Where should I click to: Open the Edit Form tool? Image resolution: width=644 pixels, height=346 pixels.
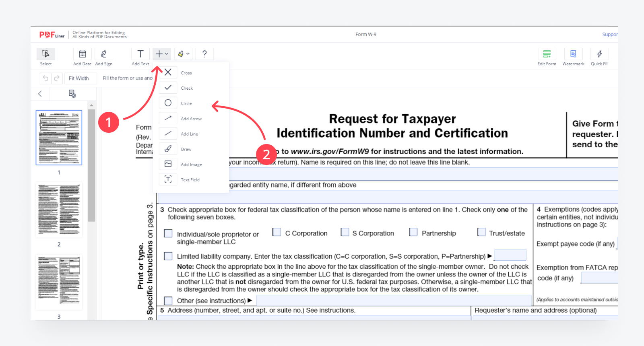click(547, 54)
